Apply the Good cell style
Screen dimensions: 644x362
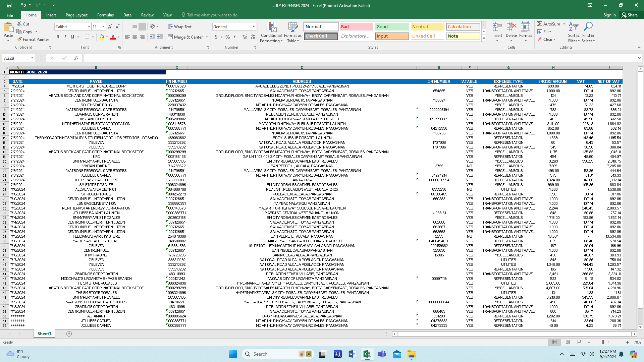tap(392, 27)
